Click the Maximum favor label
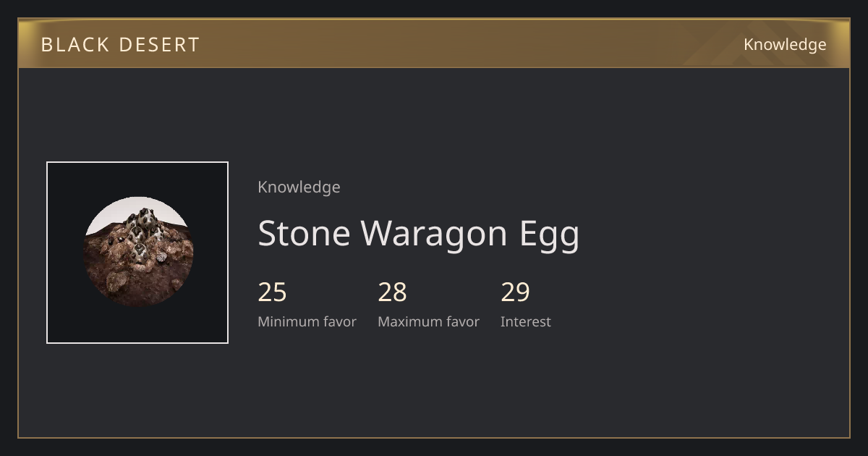The height and width of the screenshot is (456, 868). click(428, 321)
